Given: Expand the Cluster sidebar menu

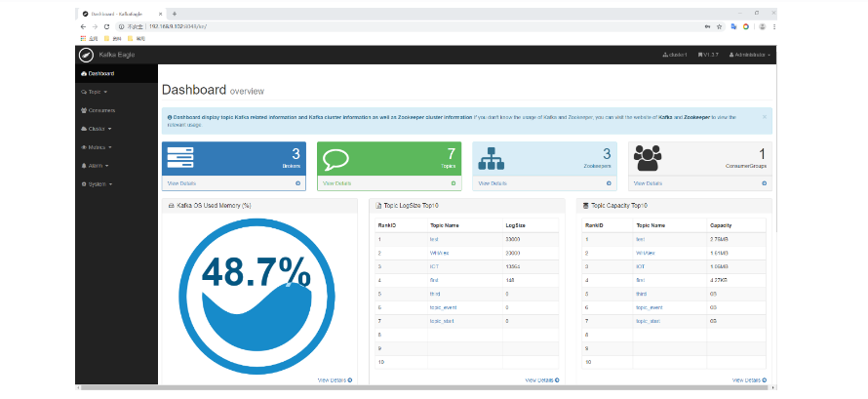Looking at the screenshot, I should coord(96,129).
